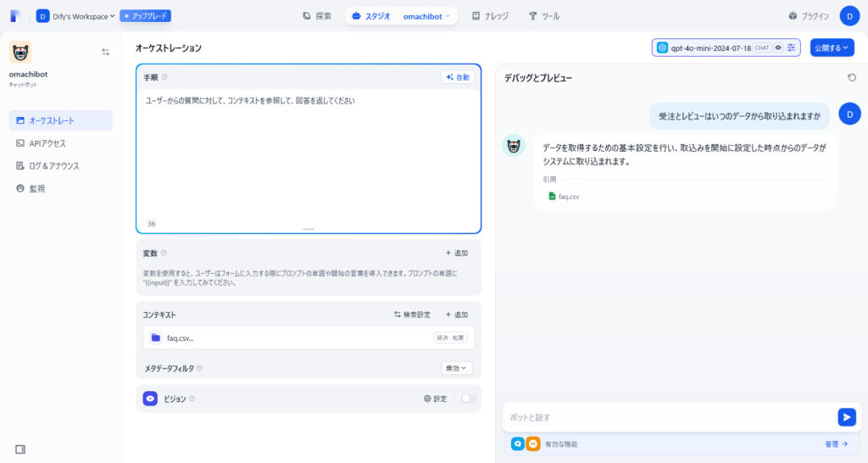Viewport: 868px width, 463px height.
Task: Collapse the left sidebar panel icon
Action: tap(20, 449)
